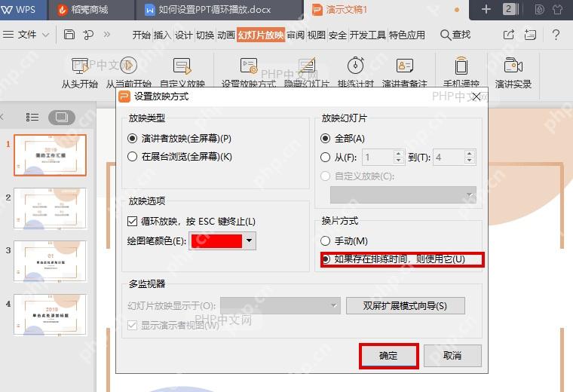Screen dimensions: 573x392
Task: Switch to outline list view icon
Action: point(32,117)
